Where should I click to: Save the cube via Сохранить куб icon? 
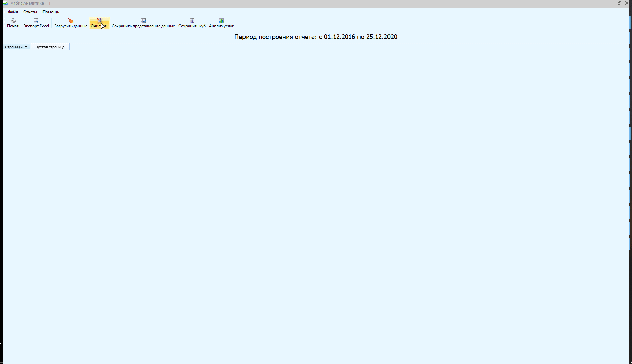click(192, 21)
